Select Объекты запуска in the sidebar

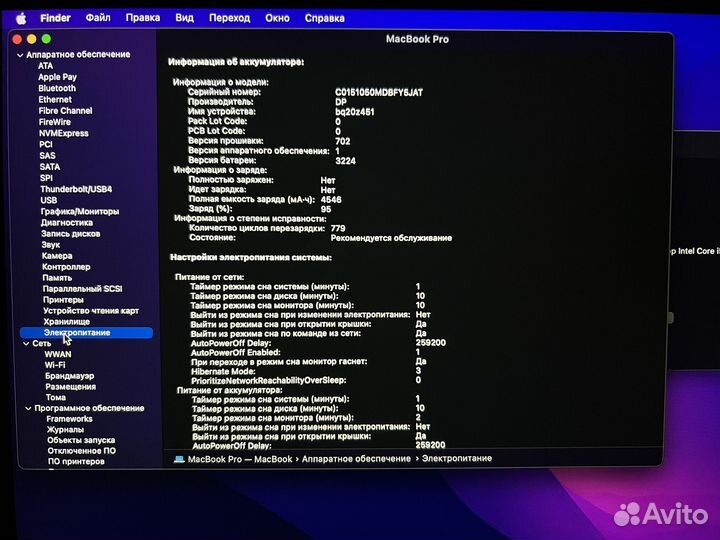click(81, 440)
